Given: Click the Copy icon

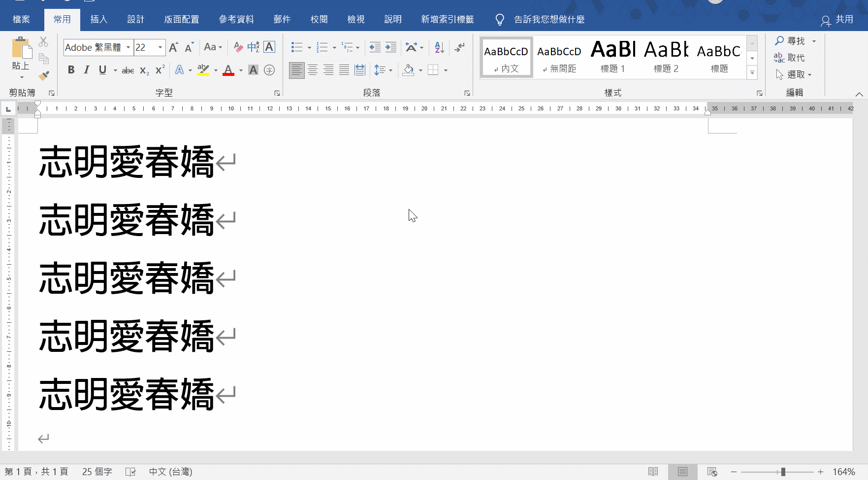Looking at the screenshot, I should 43,59.
